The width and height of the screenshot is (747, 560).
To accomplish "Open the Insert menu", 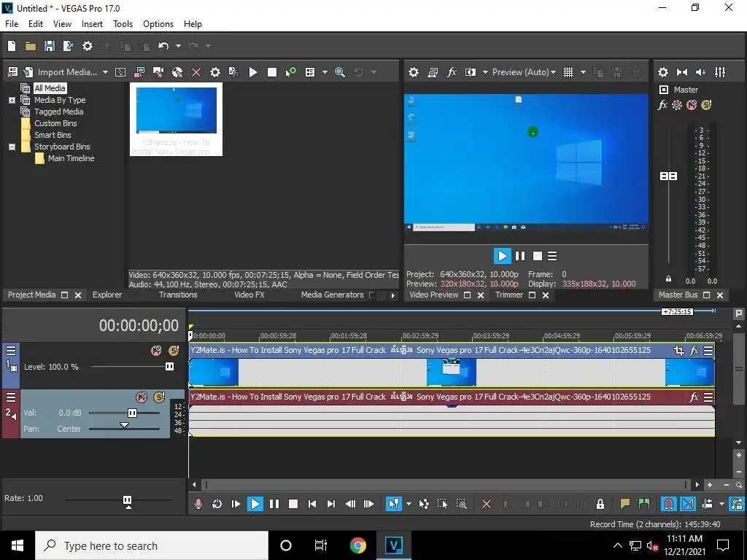I will tap(92, 24).
